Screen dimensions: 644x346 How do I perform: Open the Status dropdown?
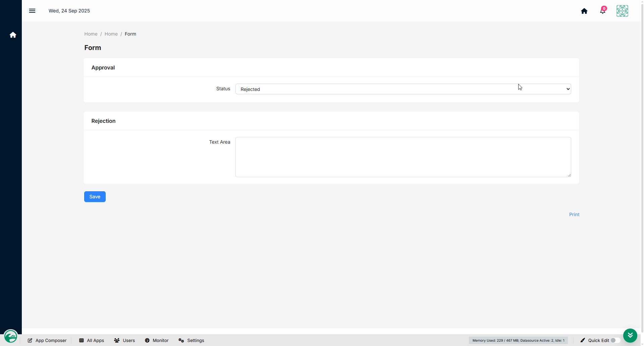click(x=403, y=89)
